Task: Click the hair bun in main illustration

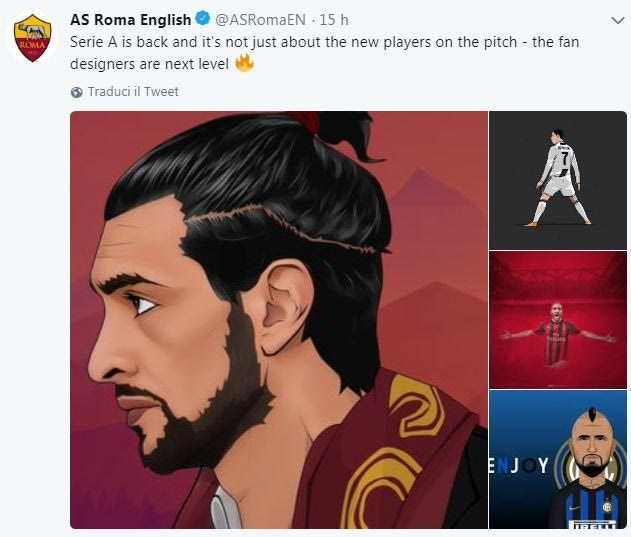Action: click(x=340, y=135)
